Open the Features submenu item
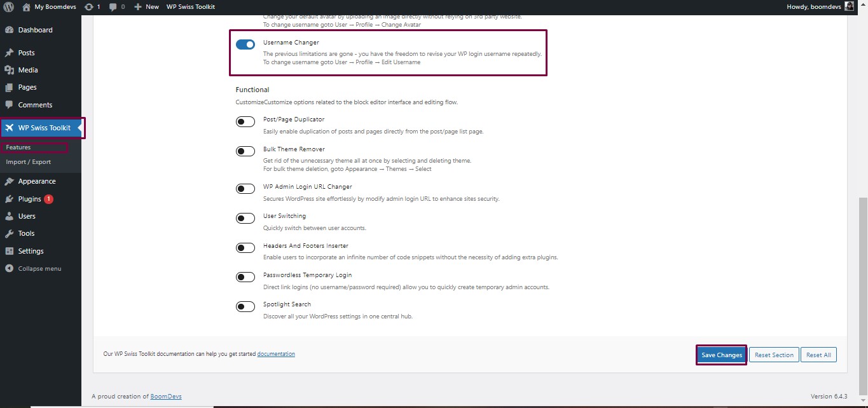The width and height of the screenshot is (868, 408). tap(18, 147)
